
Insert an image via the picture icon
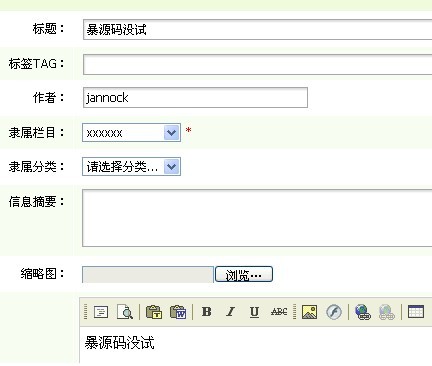pos(309,312)
